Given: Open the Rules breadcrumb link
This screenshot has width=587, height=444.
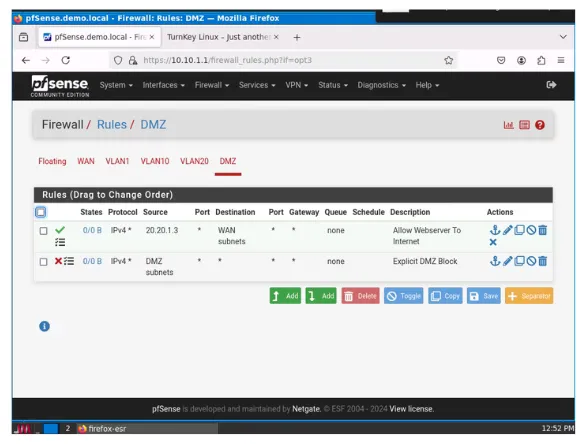Looking at the screenshot, I should pyautogui.click(x=112, y=125).
